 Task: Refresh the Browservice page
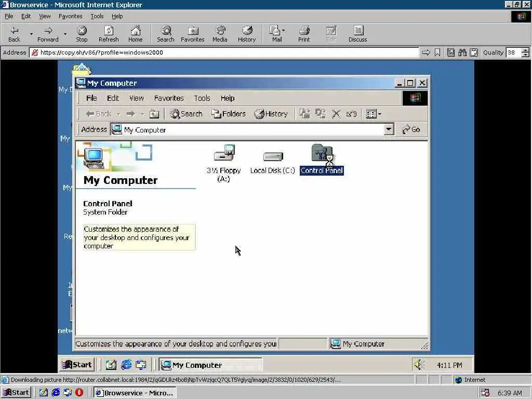pos(109,34)
